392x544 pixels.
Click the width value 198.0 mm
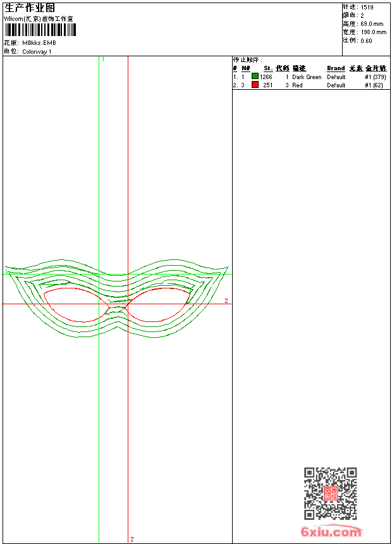[x=373, y=32]
